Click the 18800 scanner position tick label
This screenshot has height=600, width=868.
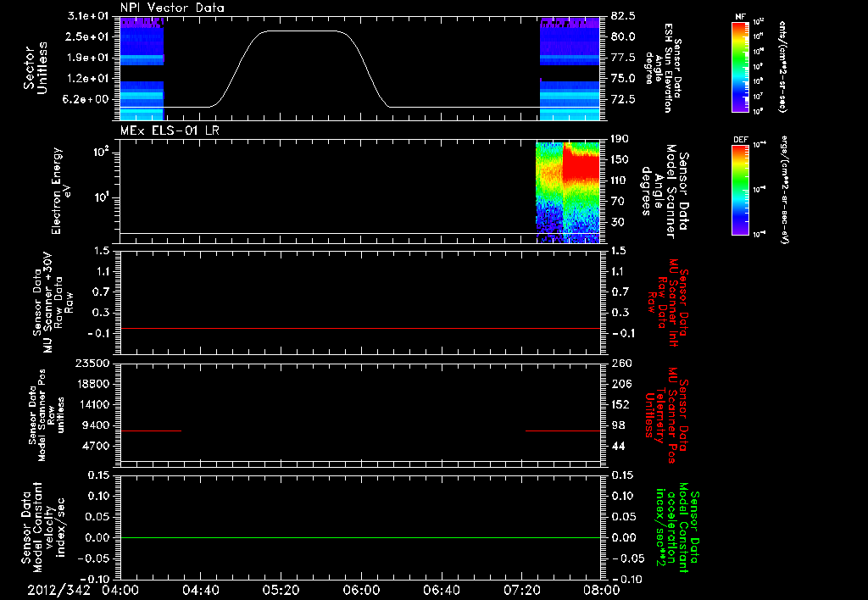click(x=92, y=384)
